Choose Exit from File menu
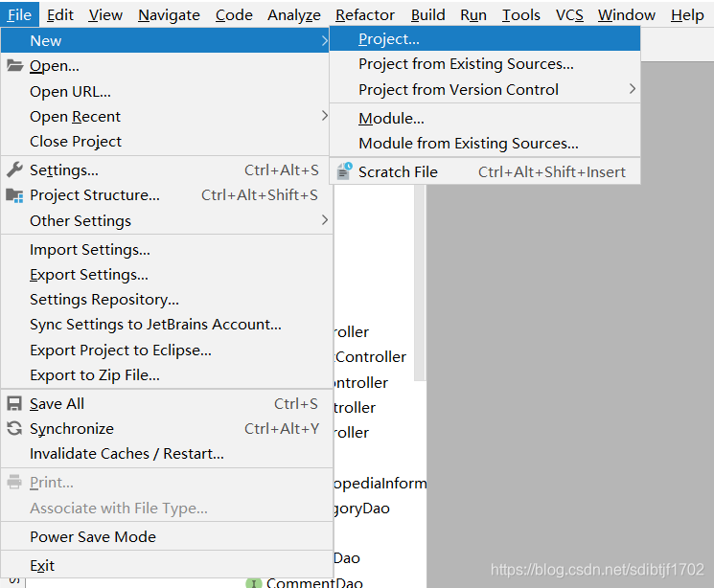Screen dimensions: 714x588 165,565
